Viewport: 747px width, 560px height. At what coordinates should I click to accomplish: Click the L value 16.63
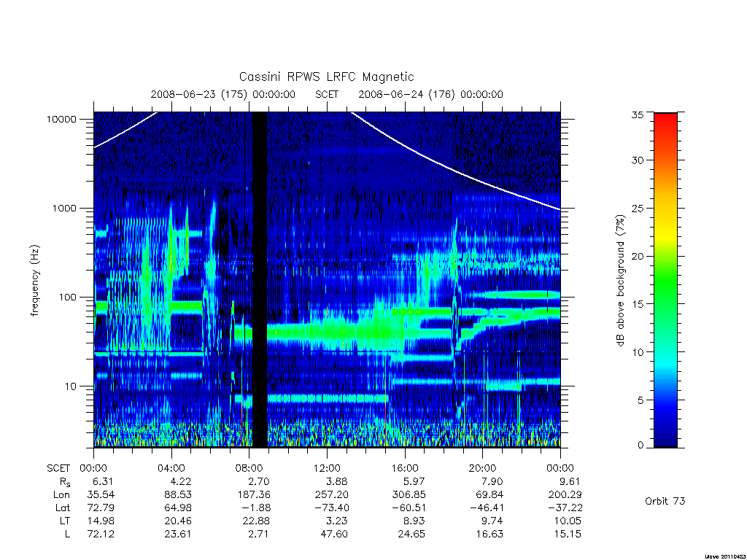point(489,534)
